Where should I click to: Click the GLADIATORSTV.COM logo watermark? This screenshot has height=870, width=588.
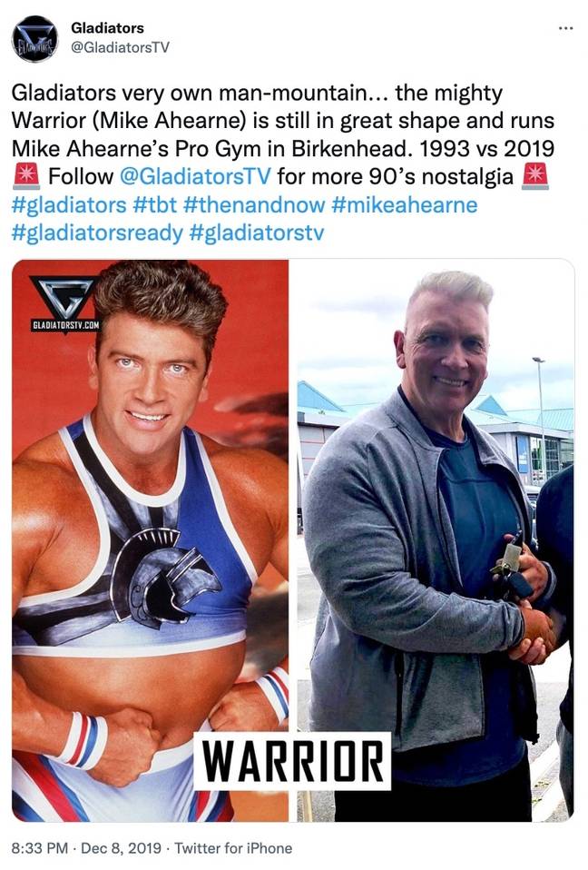[x=66, y=303]
